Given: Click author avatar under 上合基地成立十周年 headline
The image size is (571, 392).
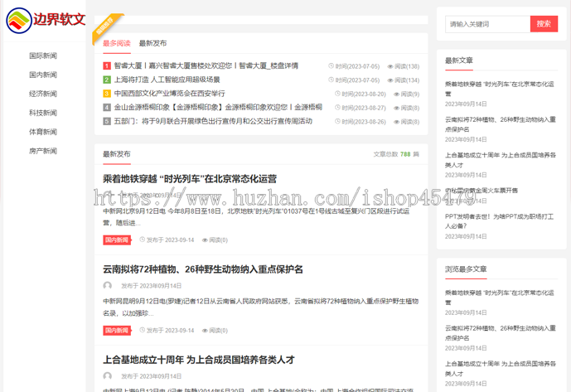Looking at the screenshot, I should [x=108, y=376].
